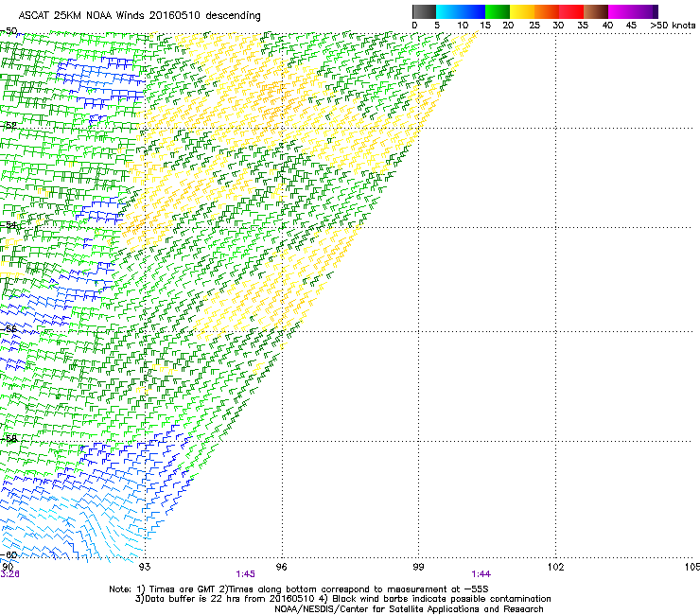Click the legend value 25

(x=534, y=26)
